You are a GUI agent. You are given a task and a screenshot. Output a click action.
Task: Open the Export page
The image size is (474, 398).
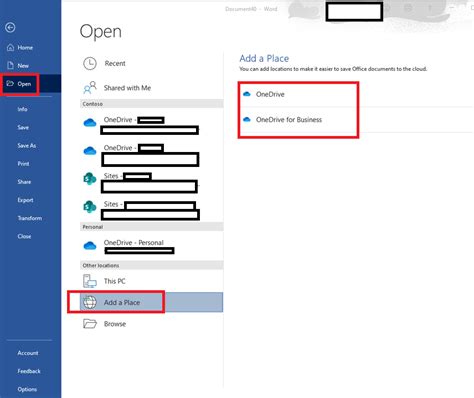coord(25,200)
